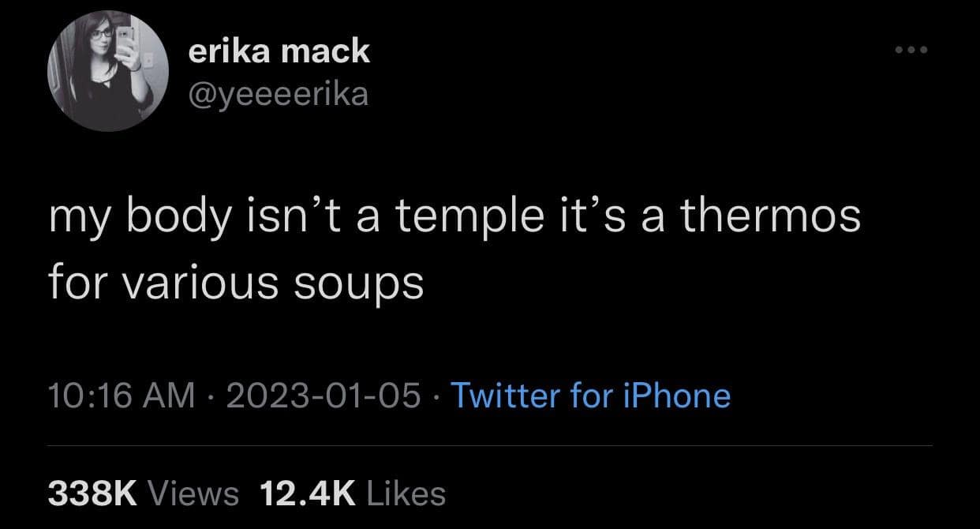Click the 2023-01-05 date
Image resolution: width=980 pixels, height=529 pixels.
point(323,395)
